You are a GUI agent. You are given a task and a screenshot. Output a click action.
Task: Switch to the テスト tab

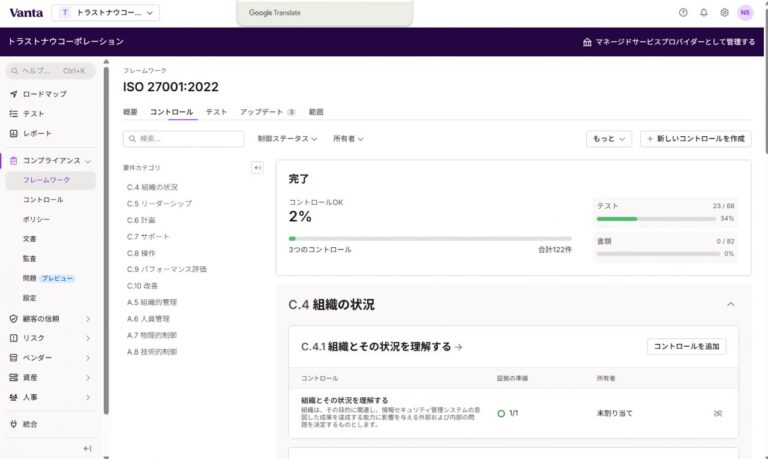[216, 112]
